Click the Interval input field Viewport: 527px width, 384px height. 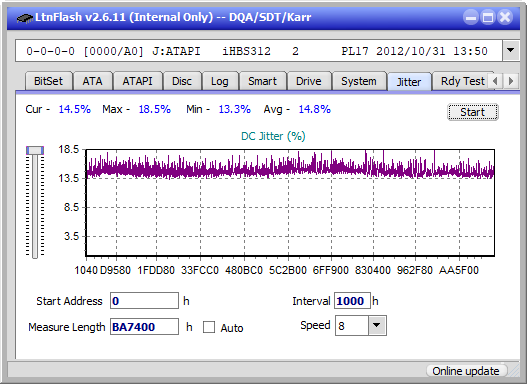click(x=352, y=301)
